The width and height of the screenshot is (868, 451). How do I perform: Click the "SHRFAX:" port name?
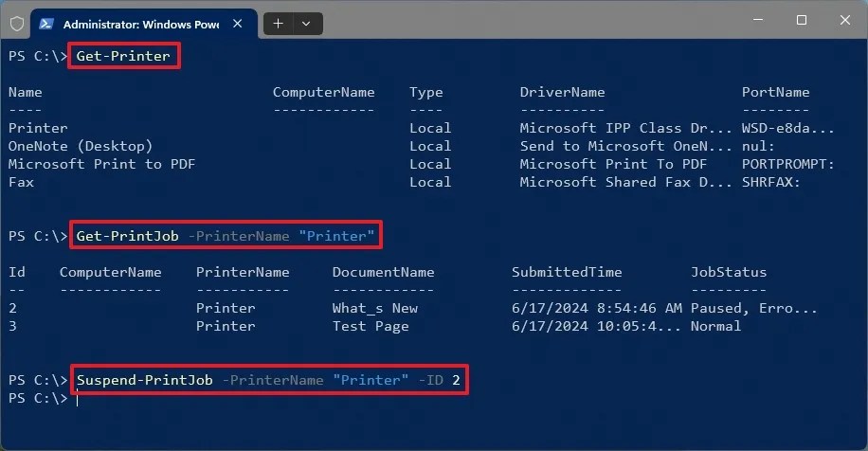[770, 182]
